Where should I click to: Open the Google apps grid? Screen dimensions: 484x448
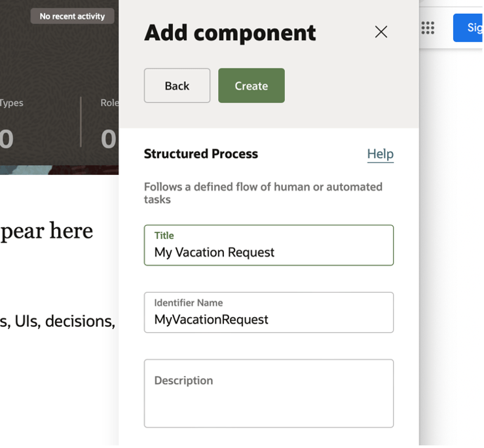(428, 28)
